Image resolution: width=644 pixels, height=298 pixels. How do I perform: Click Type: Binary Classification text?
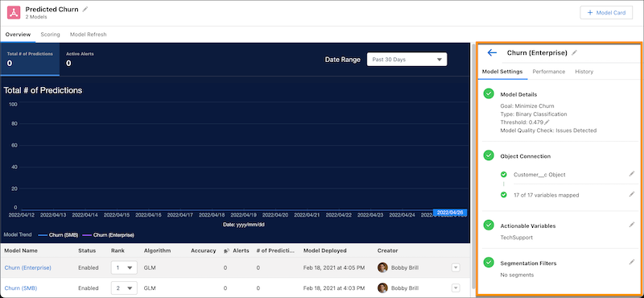(x=534, y=114)
